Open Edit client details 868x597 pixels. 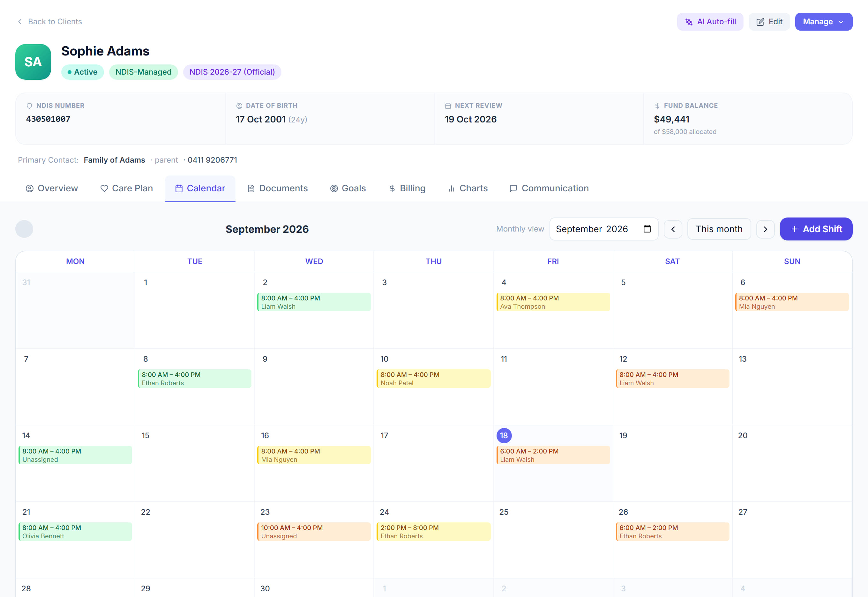point(769,22)
